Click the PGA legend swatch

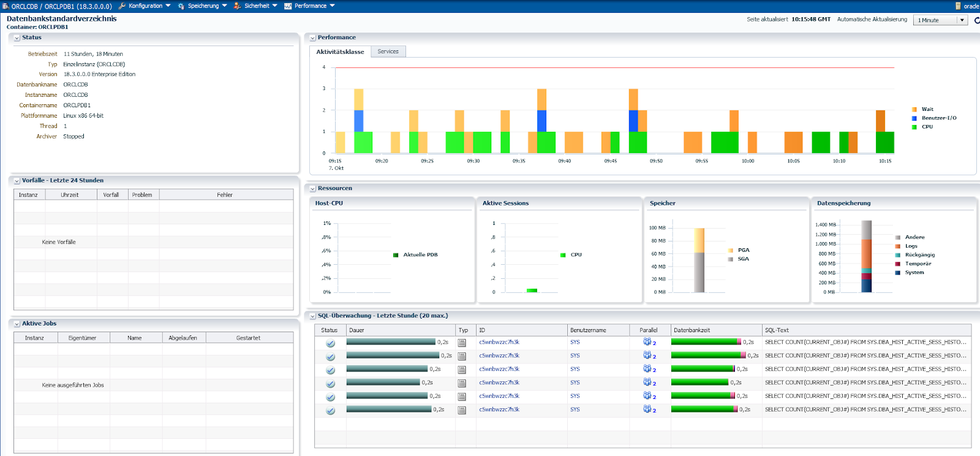731,251
